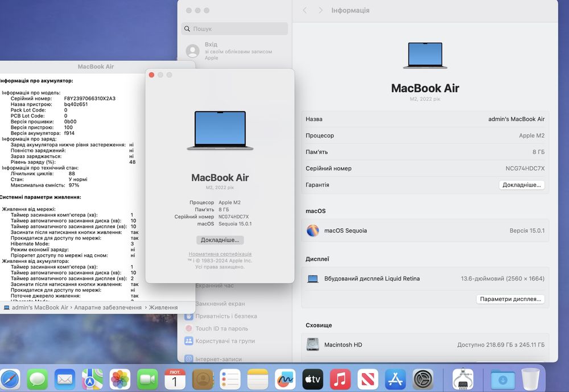
Task: Select Інтернет-записи in Settings sidebar
Action: tap(218, 359)
